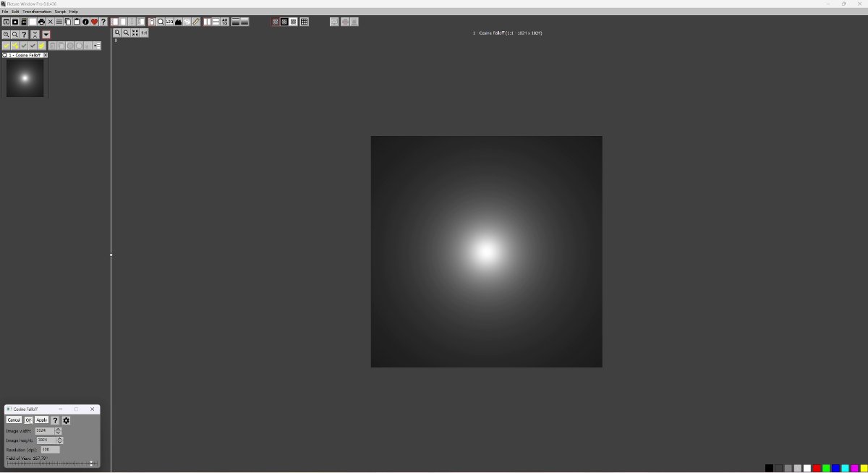Screen dimensions: 868x473
Task: Click the 1:1 zoom icon above image
Action: click(x=144, y=33)
